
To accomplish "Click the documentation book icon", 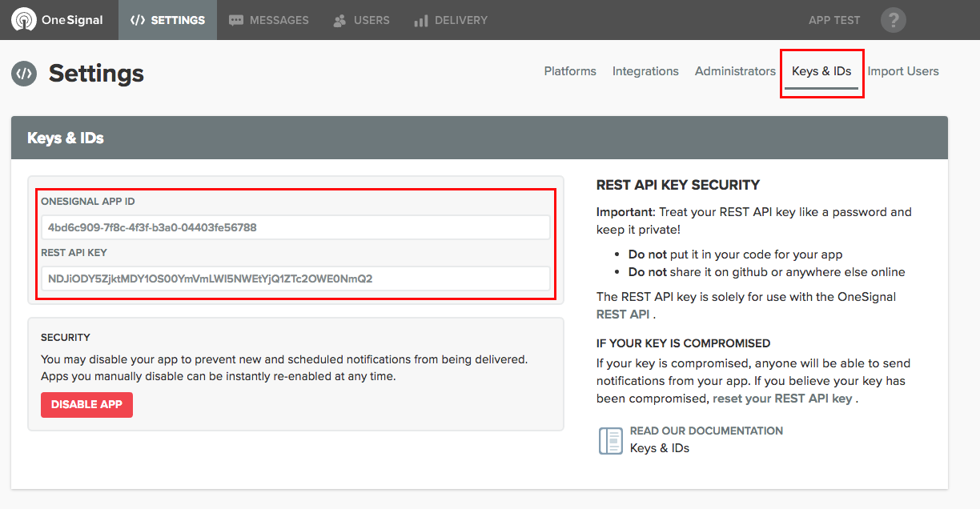I will click(611, 440).
